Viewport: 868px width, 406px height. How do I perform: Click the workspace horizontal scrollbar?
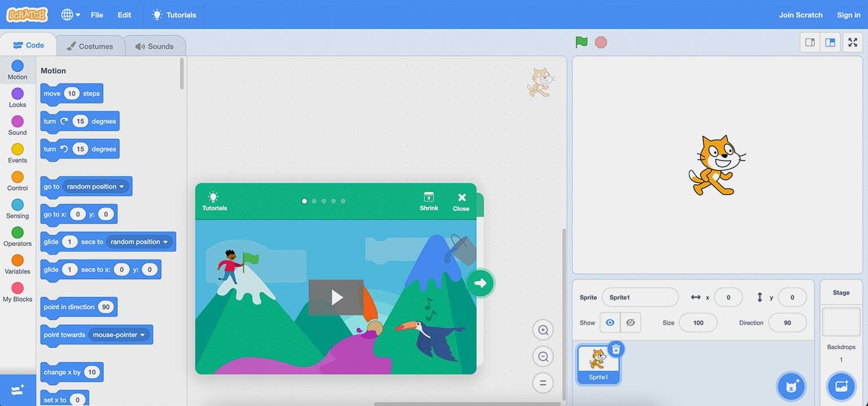click(x=467, y=404)
